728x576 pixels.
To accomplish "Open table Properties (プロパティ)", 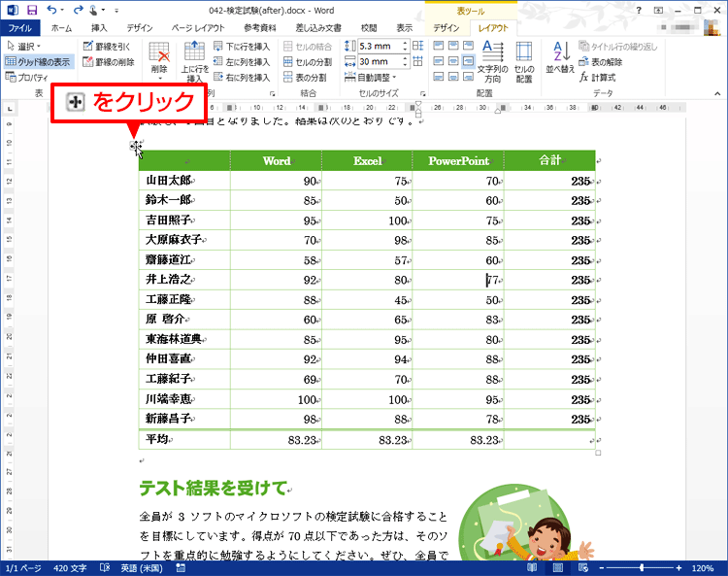I will click(x=27, y=77).
